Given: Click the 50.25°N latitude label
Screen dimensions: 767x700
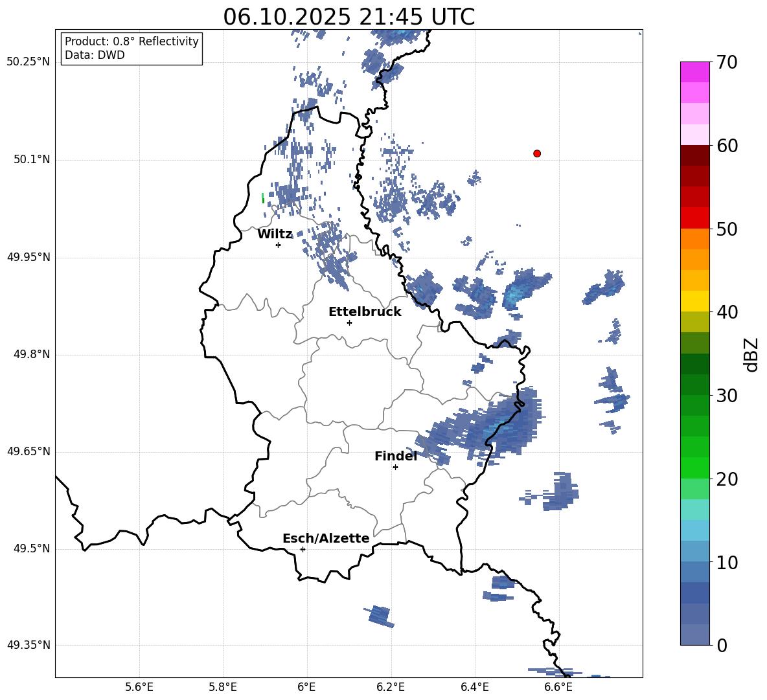Looking at the screenshot, I should tap(29, 62).
